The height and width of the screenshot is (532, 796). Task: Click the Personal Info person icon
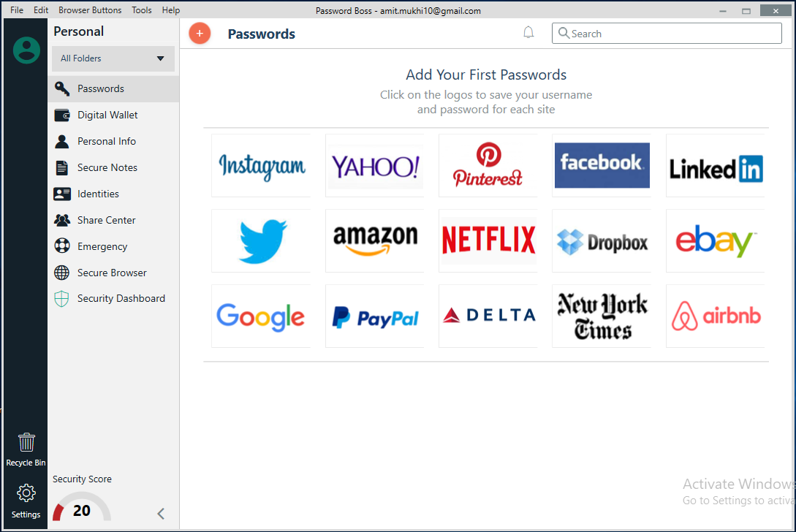(62, 142)
